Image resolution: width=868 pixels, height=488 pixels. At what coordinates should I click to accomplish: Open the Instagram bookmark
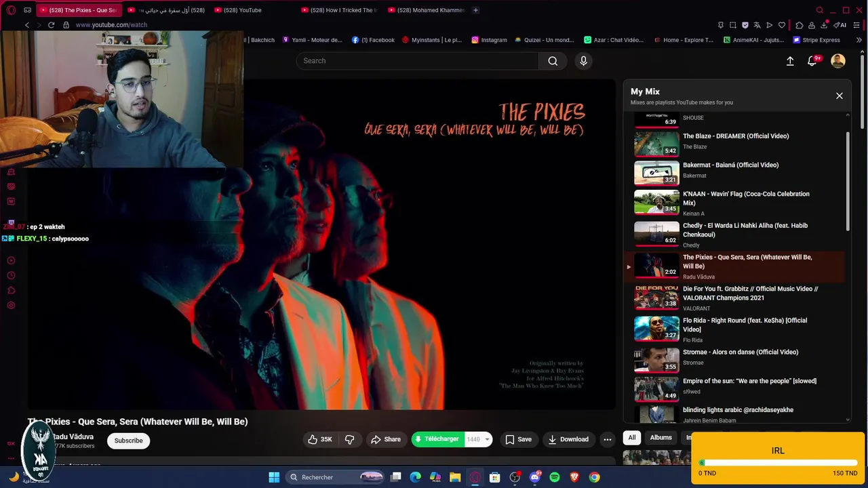(489, 40)
